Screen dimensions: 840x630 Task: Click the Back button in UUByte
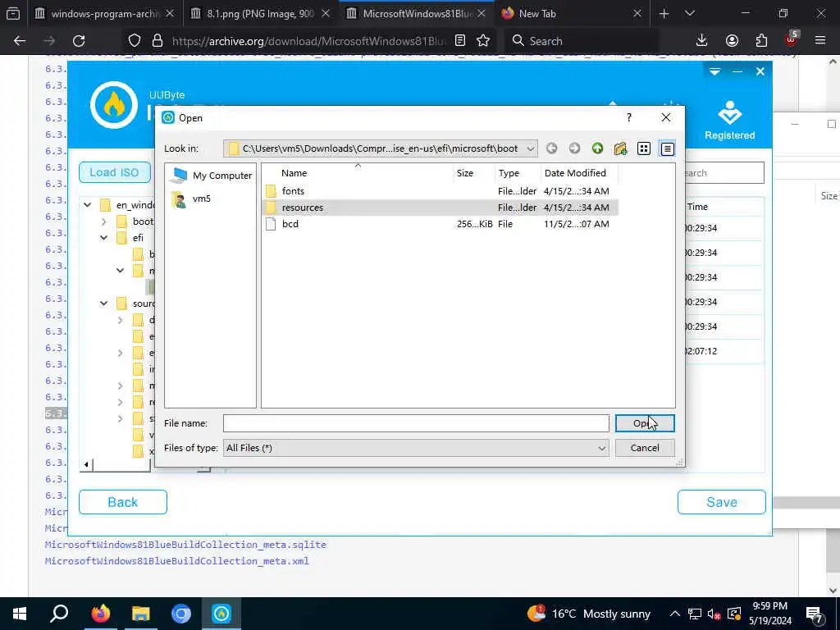coord(123,502)
